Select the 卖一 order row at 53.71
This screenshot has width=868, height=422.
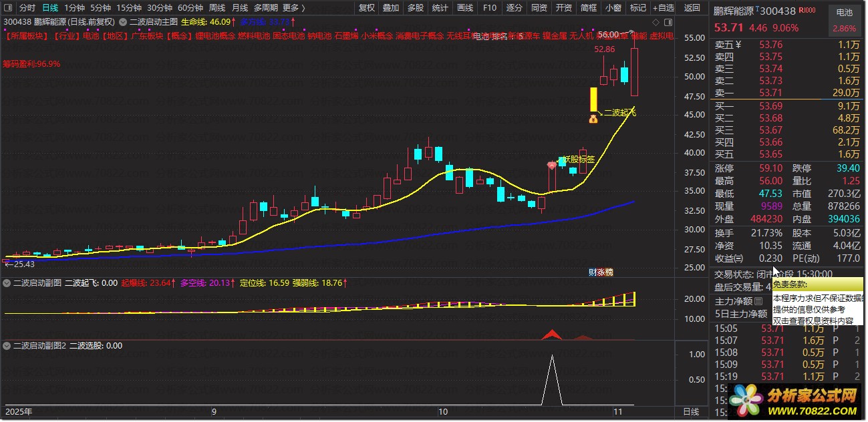point(786,92)
